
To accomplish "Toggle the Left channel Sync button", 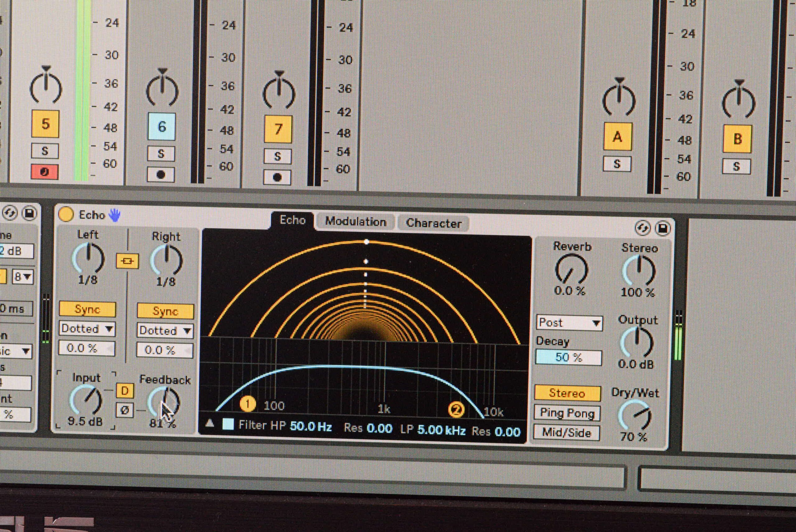I will pos(87,309).
